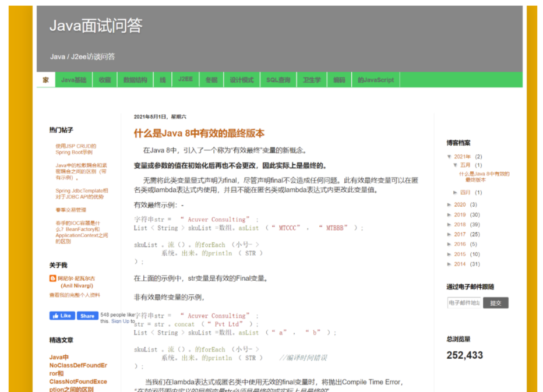Open post about 春季的IOC容器 BeanFactory
This screenshot has width=543, height=392.
(82, 232)
